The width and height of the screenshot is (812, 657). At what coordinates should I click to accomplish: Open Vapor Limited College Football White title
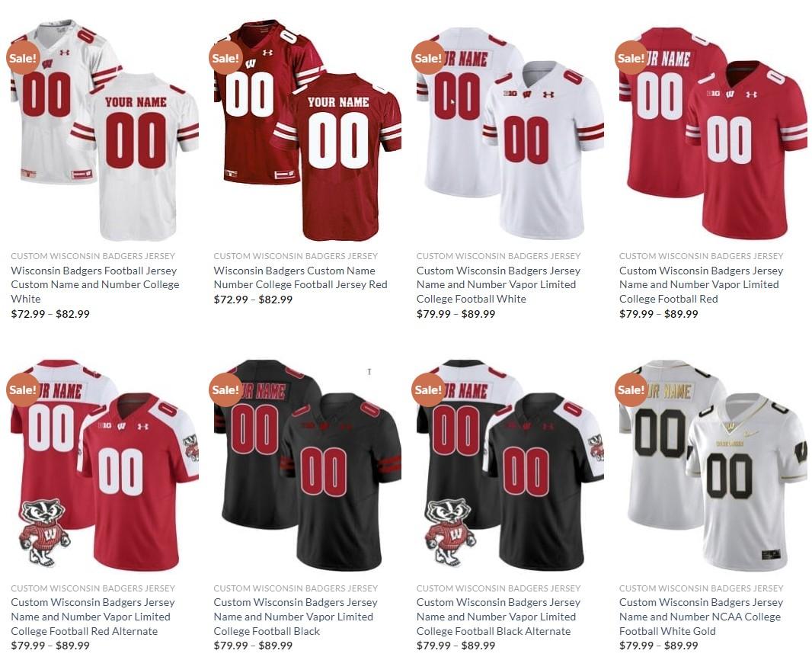(498, 284)
